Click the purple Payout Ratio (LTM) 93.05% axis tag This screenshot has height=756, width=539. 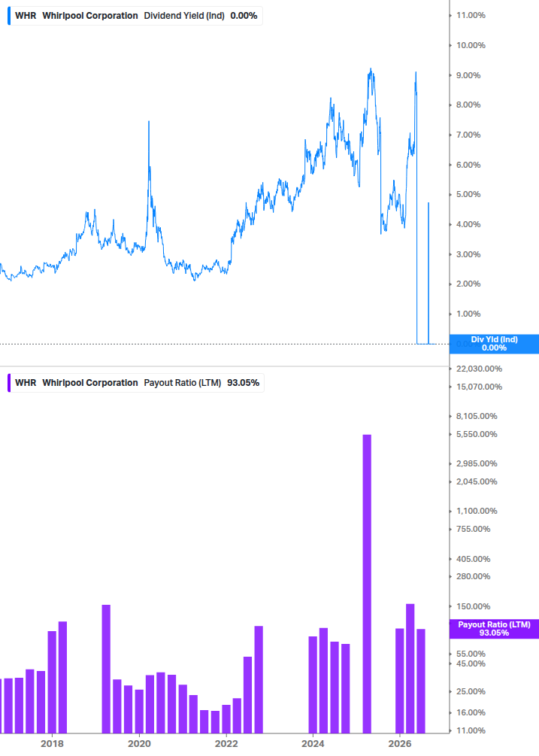(x=494, y=629)
